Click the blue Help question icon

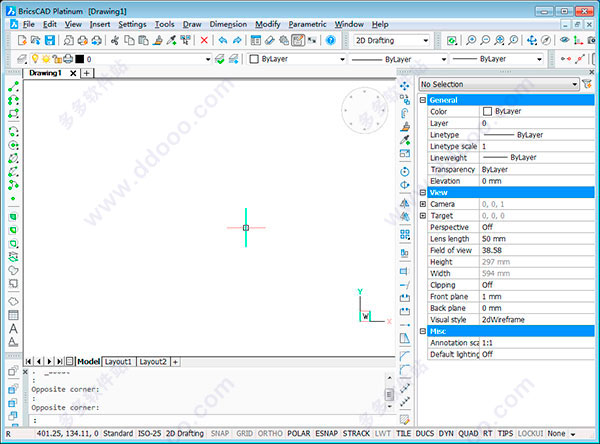331,40
